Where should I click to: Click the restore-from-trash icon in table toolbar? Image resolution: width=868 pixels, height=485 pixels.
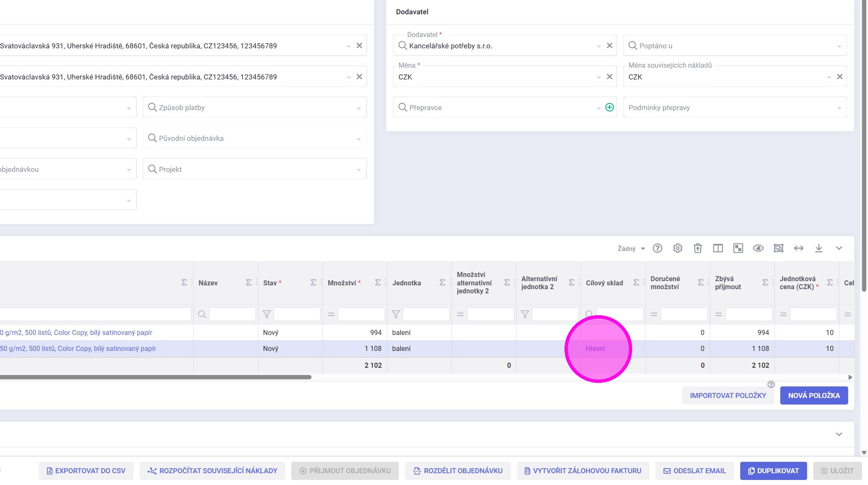coord(697,248)
